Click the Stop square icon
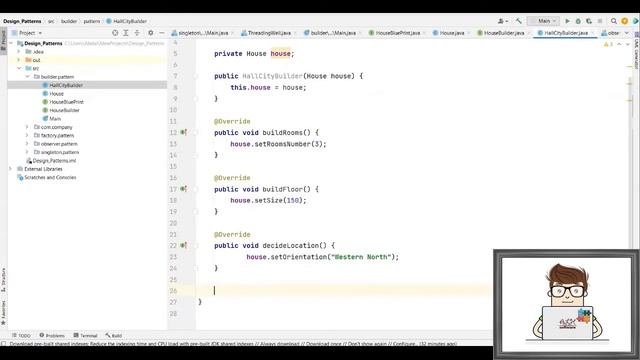 click(x=600, y=21)
